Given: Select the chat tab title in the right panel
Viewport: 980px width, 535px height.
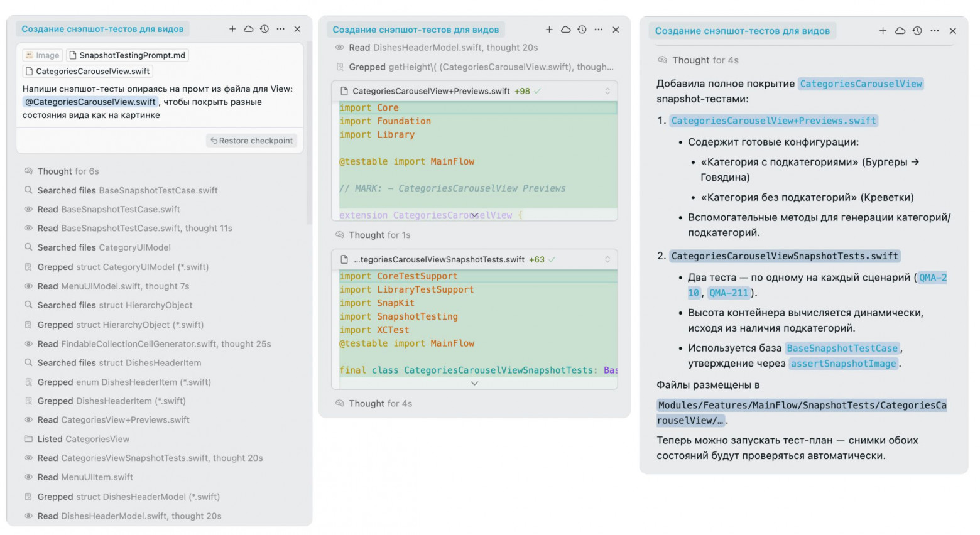Looking at the screenshot, I should (742, 31).
